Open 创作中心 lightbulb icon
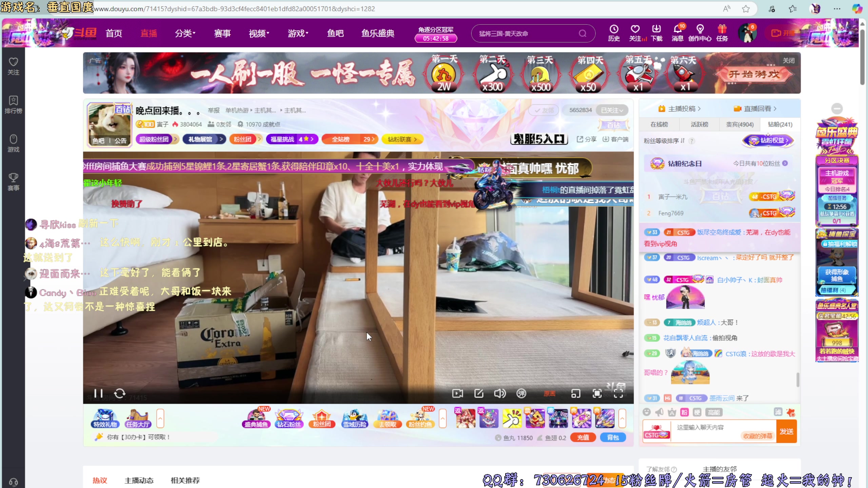Image resolution: width=868 pixels, height=488 pixels. tap(700, 33)
